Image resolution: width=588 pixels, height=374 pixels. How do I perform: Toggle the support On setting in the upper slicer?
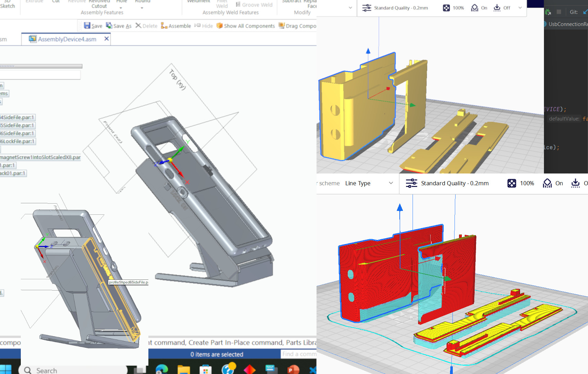479,8
